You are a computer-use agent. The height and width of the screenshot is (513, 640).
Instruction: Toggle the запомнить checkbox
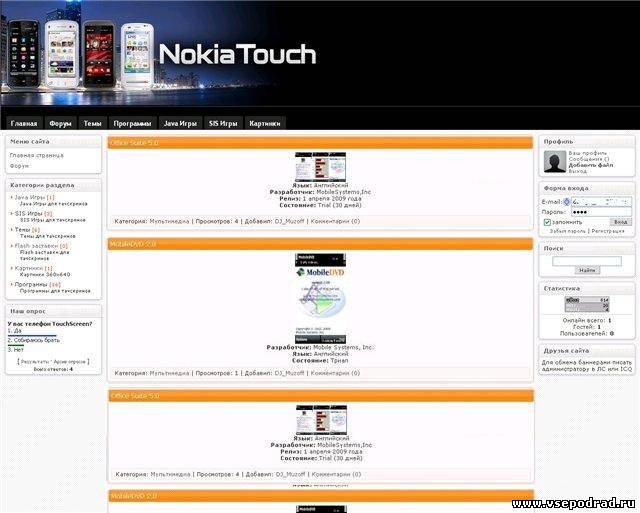tap(547, 222)
